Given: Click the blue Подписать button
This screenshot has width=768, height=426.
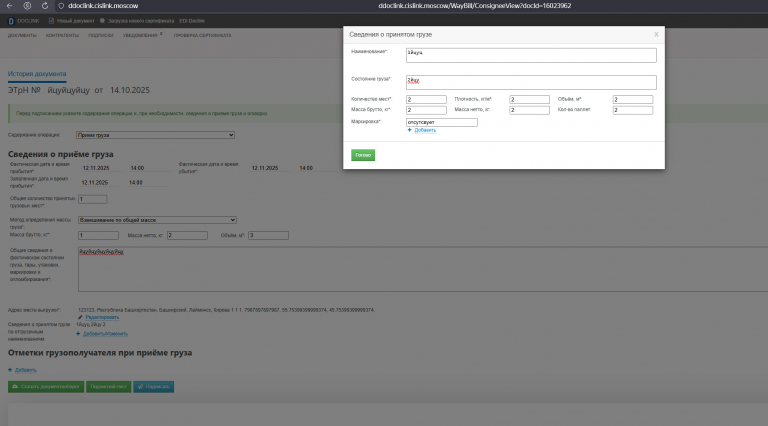Looking at the screenshot, I should (x=153, y=386).
